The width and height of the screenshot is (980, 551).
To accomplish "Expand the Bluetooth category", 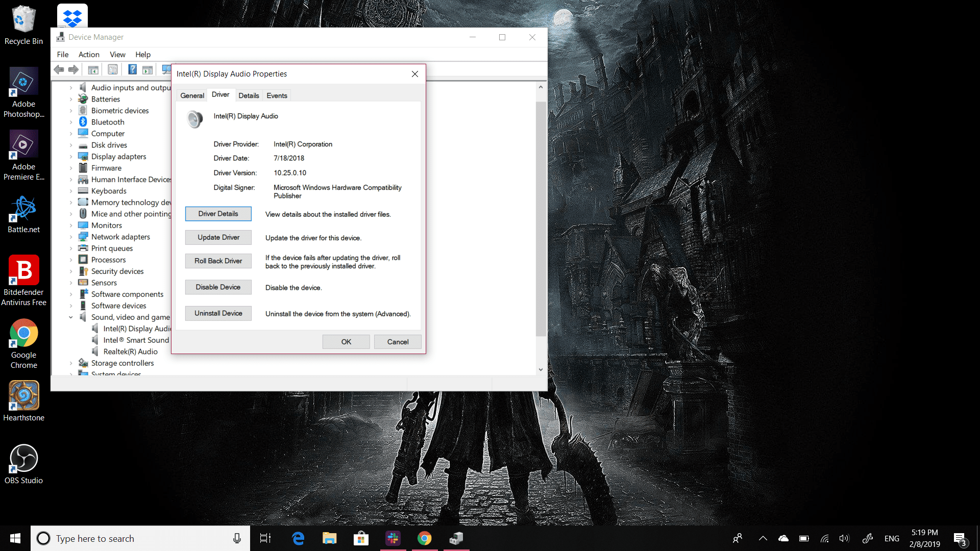I will point(71,122).
